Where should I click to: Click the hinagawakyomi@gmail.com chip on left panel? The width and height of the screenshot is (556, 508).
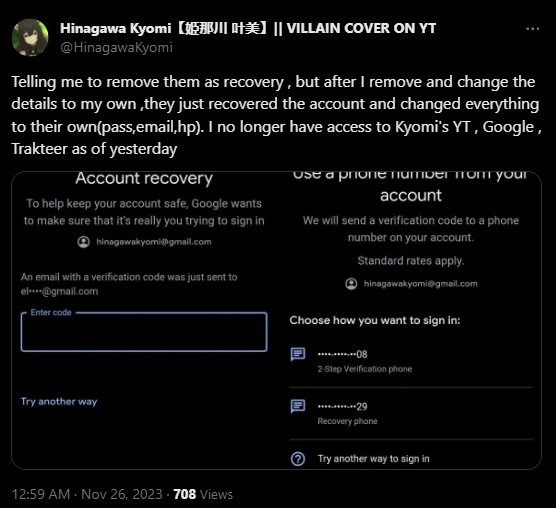click(144, 242)
